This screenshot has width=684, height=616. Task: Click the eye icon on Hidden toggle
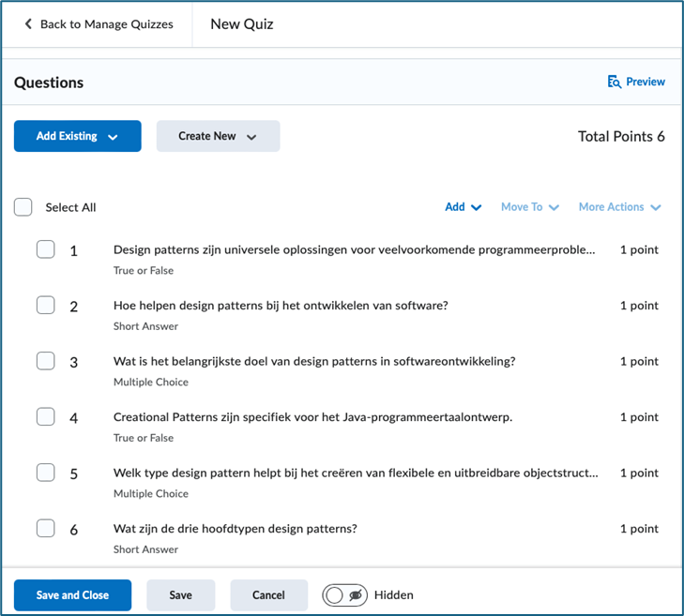pos(356,595)
